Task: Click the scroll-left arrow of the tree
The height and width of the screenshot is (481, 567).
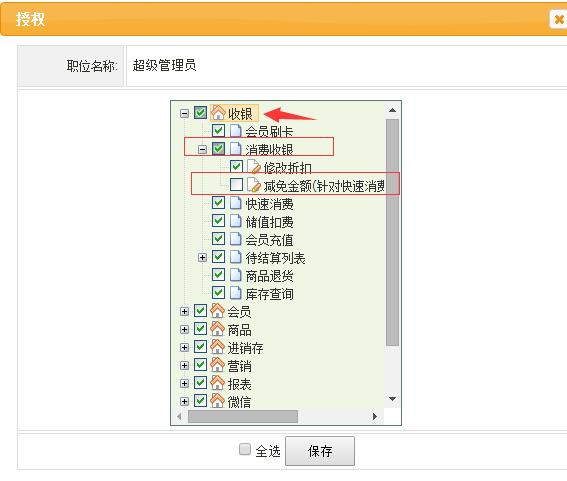Action: pos(179,416)
